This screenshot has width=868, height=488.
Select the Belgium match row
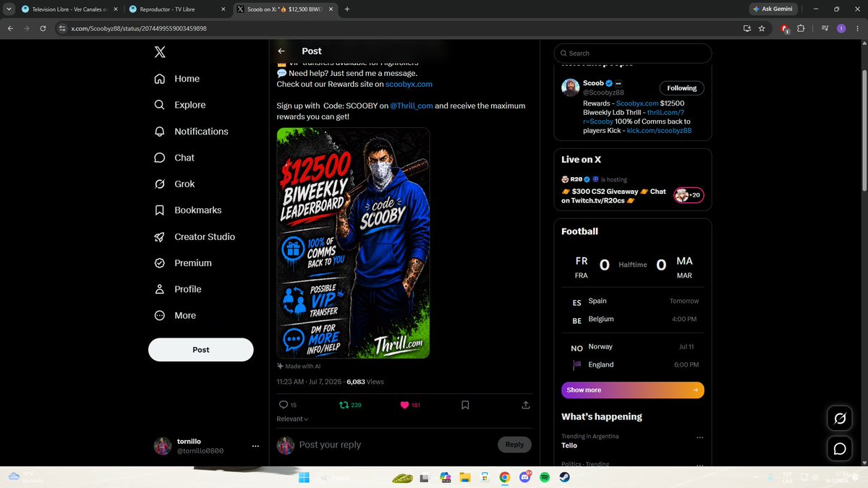click(x=633, y=320)
